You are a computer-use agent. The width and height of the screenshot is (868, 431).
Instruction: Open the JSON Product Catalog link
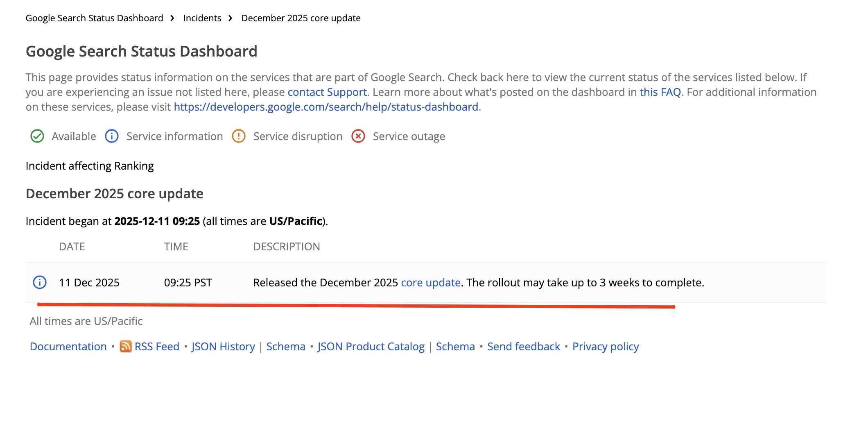coord(371,347)
